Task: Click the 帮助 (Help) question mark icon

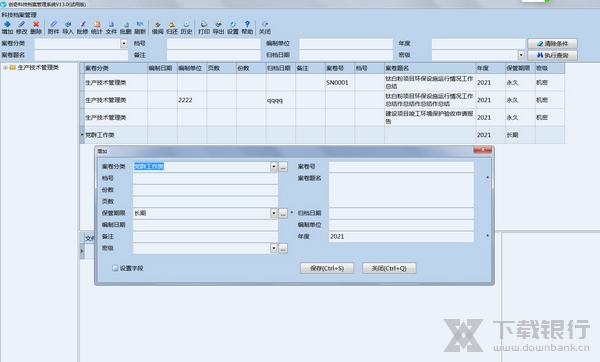Action: [247, 28]
